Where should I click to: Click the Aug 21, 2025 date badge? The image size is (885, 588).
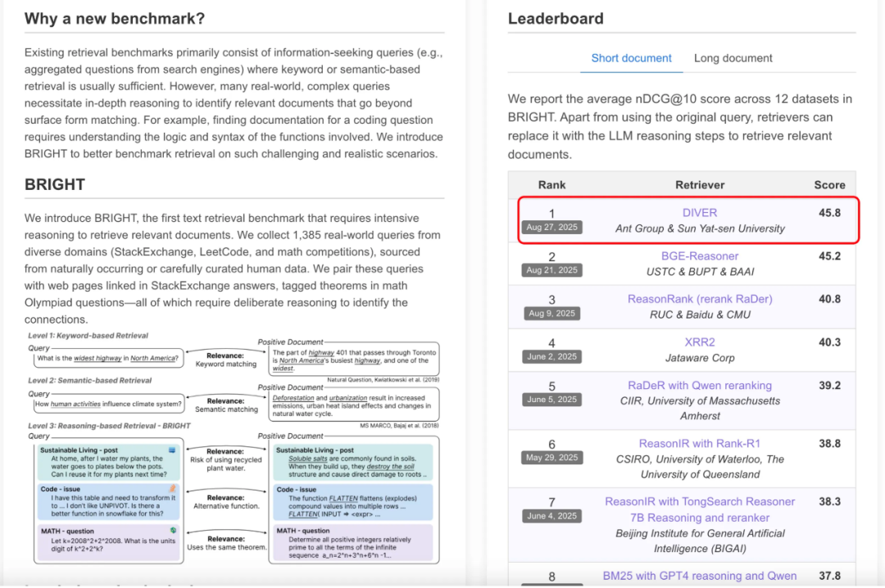click(x=551, y=270)
